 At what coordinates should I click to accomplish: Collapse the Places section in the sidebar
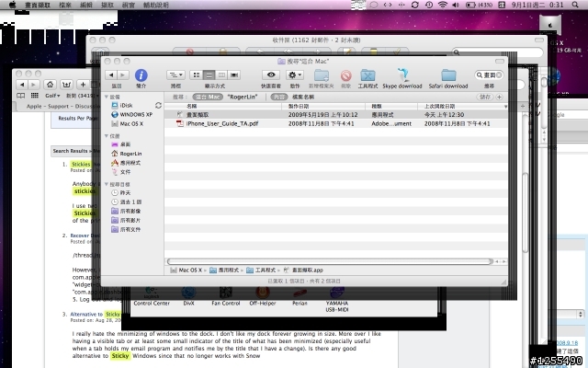pyautogui.click(x=107, y=136)
